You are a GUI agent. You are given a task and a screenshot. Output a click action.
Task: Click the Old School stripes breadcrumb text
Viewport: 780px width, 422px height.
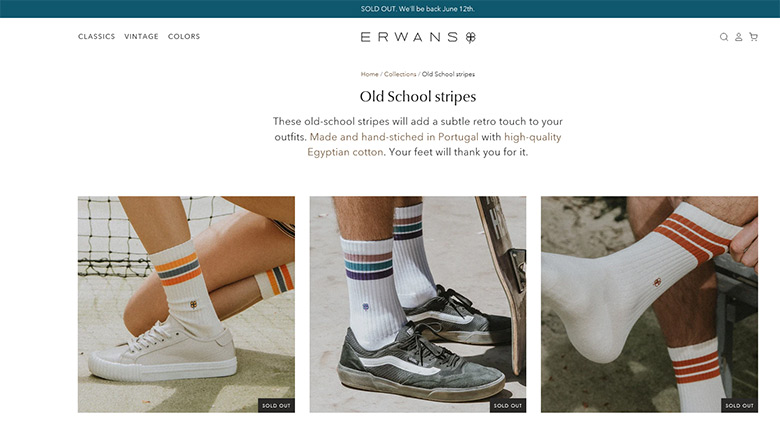(448, 74)
